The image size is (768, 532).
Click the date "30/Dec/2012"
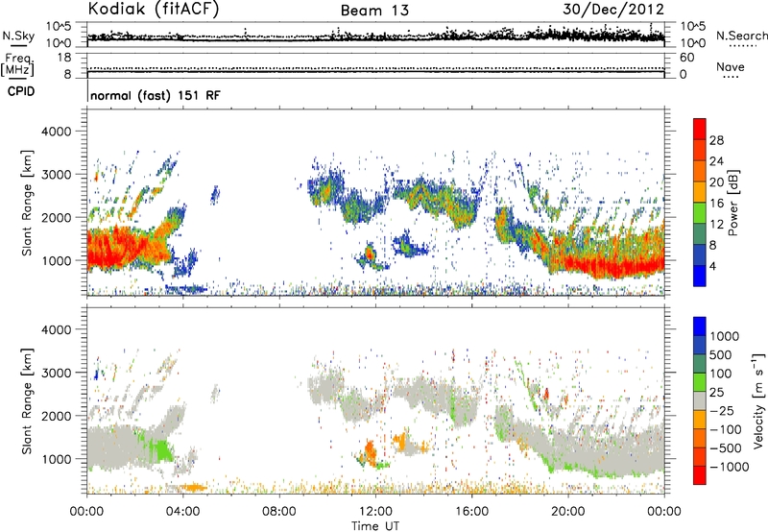613,10
